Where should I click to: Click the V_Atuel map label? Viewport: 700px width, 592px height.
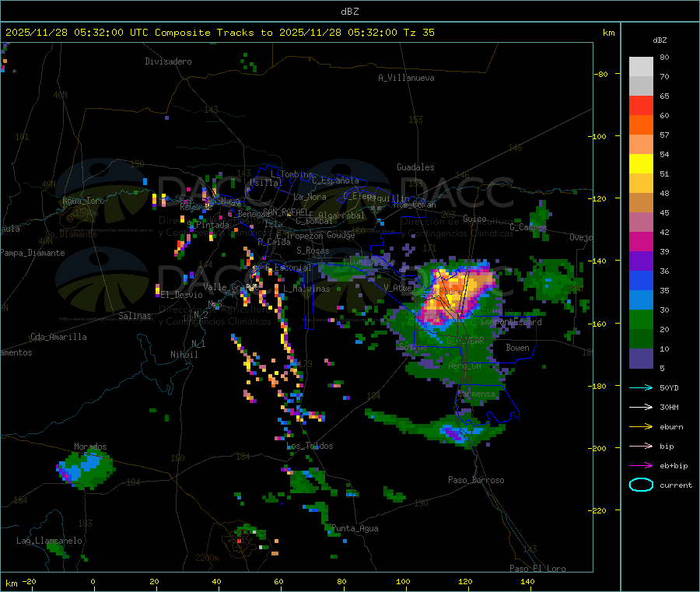point(398,288)
